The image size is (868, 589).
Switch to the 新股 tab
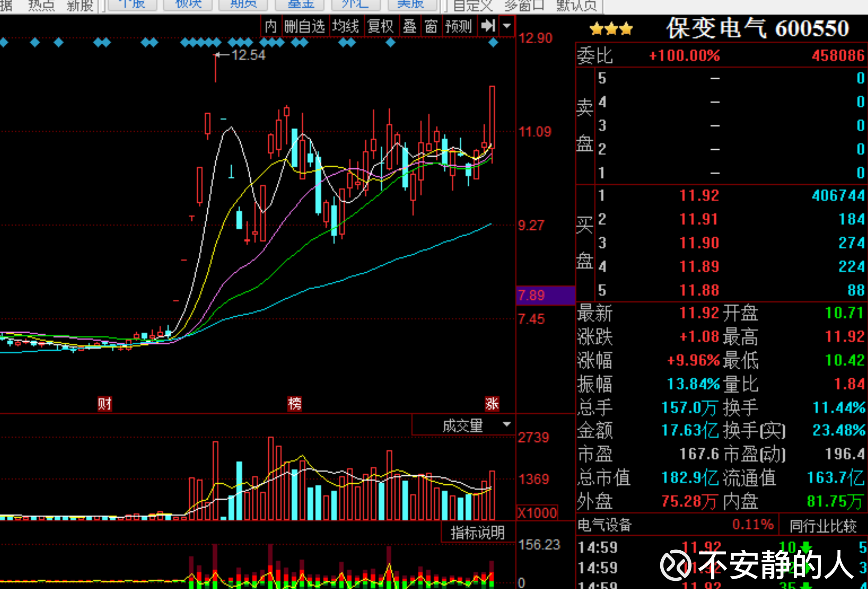coord(80,5)
